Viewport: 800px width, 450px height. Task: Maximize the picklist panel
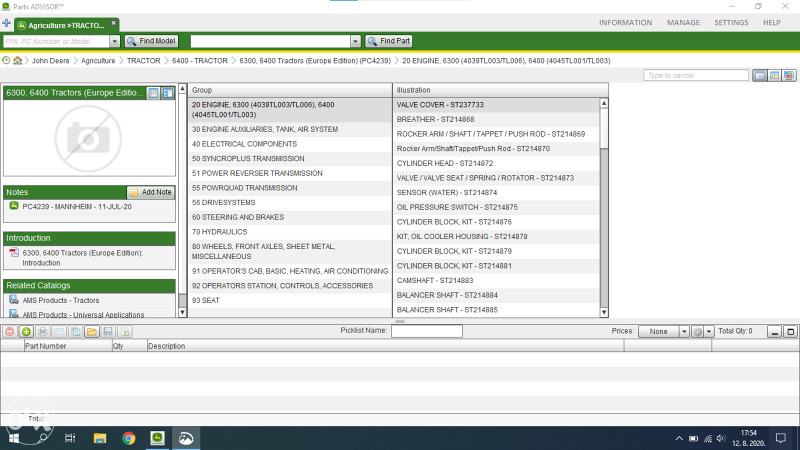click(790, 332)
